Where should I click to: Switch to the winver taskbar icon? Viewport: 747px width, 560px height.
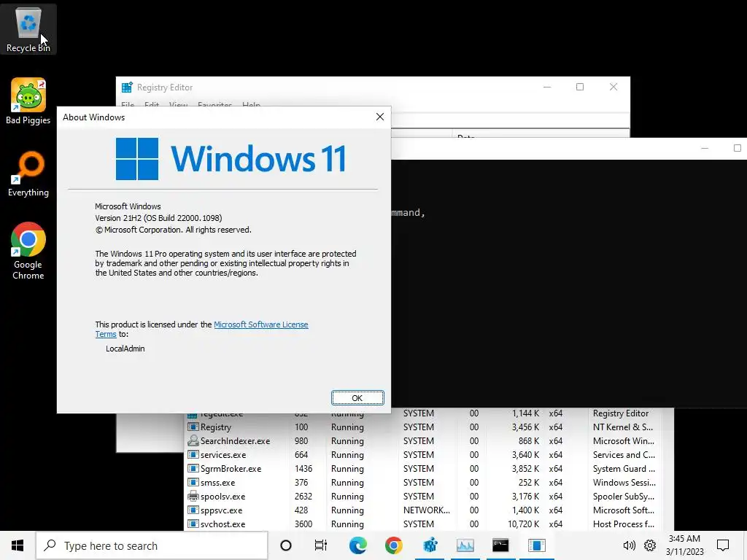536,545
